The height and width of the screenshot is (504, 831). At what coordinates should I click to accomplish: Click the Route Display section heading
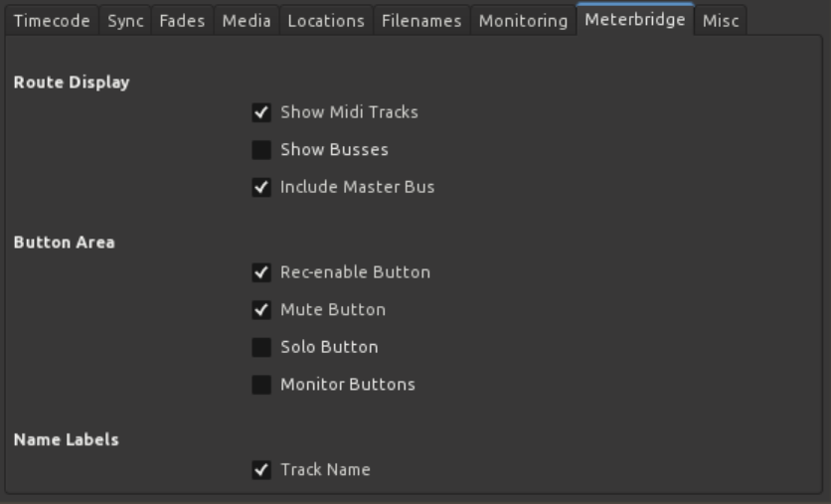(72, 83)
